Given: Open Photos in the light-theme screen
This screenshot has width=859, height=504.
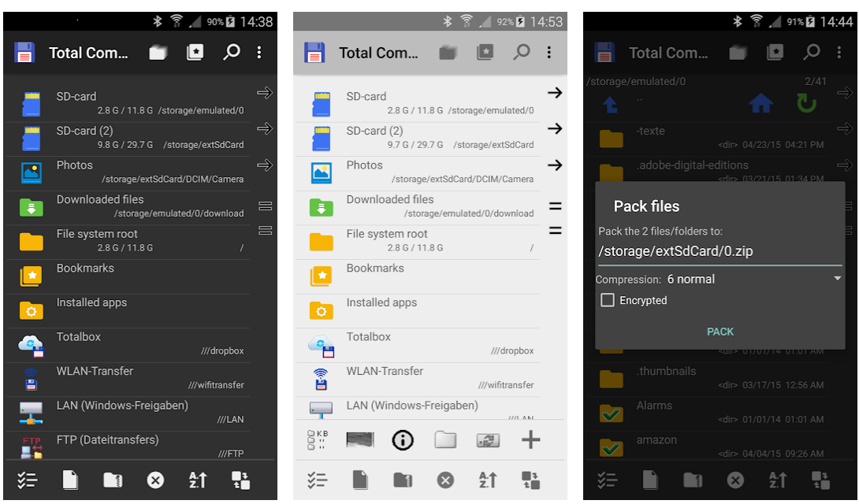Looking at the screenshot, I should (x=418, y=172).
